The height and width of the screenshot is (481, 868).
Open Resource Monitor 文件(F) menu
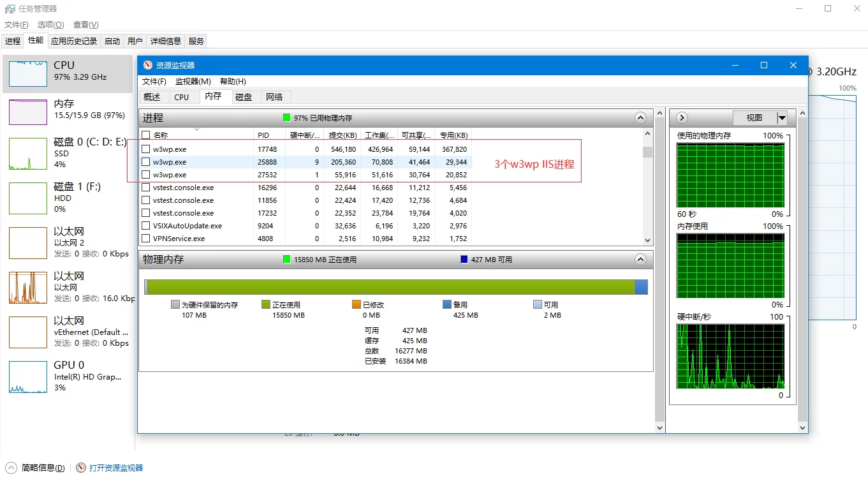click(x=154, y=82)
